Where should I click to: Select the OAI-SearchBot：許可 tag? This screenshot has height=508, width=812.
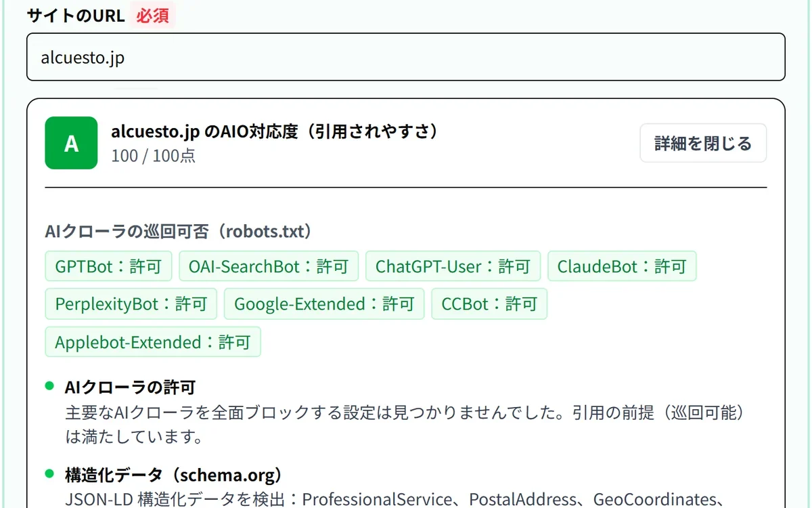pyautogui.click(x=269, y=266)
